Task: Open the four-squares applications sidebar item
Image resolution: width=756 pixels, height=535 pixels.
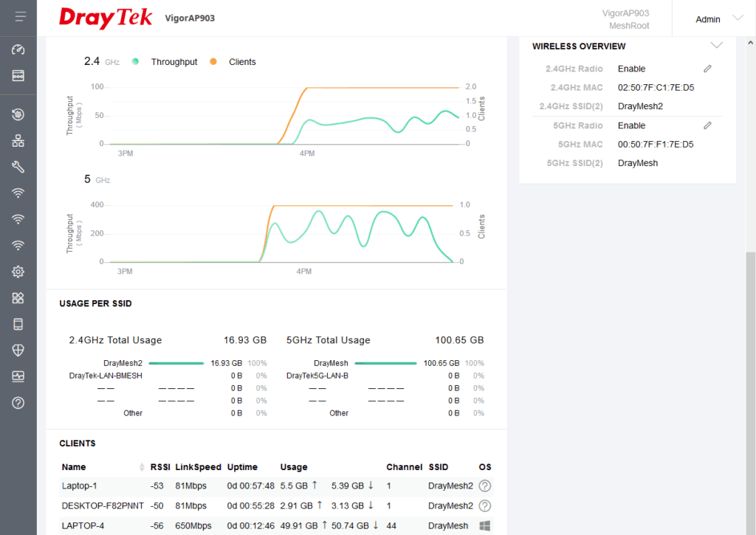Action: [18, 298]
